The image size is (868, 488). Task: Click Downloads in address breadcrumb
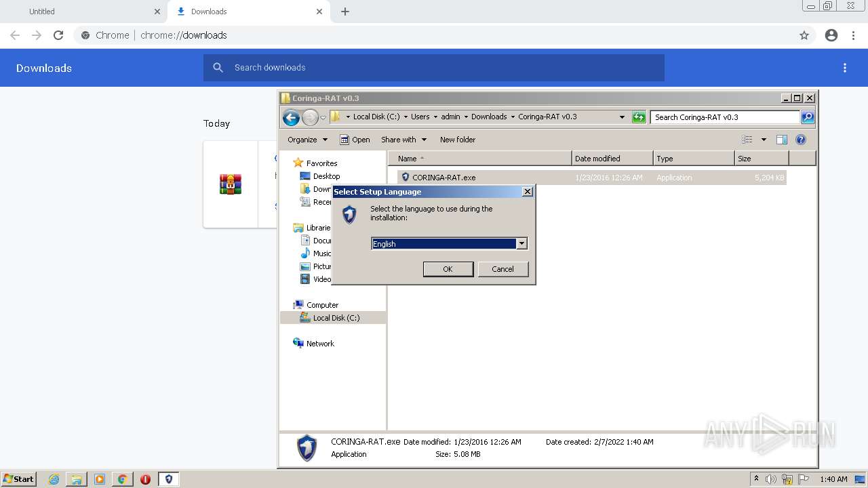(489, 117)
